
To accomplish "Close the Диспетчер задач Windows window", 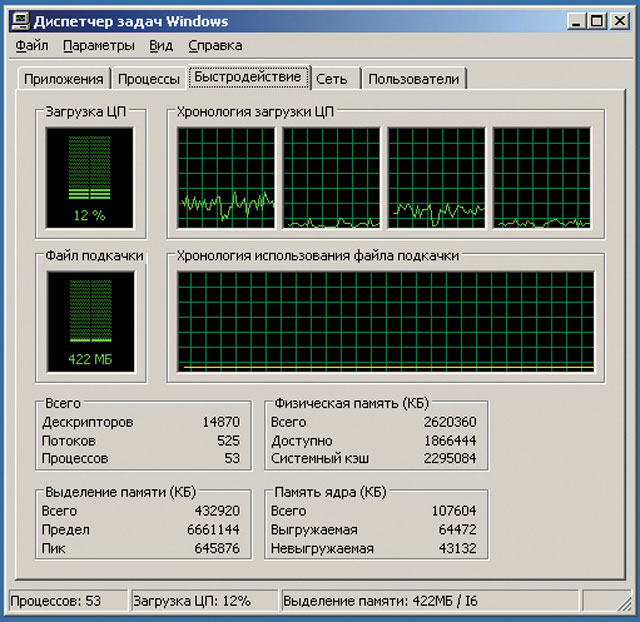I will pos(620,21).
